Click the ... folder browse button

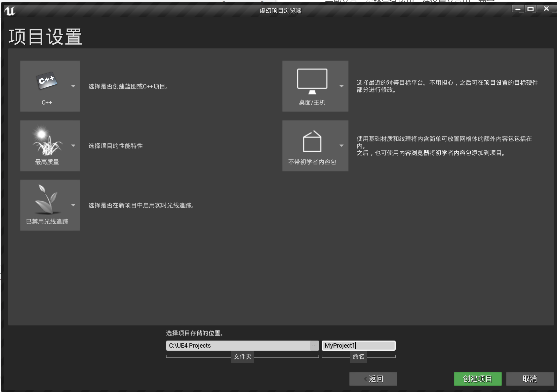(x=314, y=345)
